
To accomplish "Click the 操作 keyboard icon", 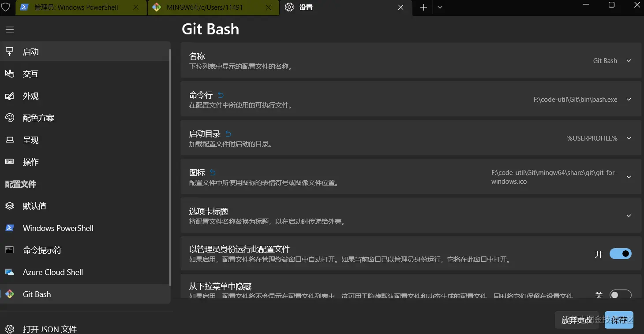I will 10,162.
